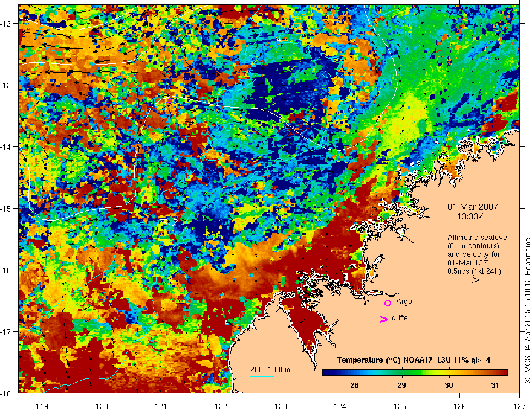This screenshot has width=532, height=411.
Task: Click longitude axis label 122
Action: pos(221,406)
